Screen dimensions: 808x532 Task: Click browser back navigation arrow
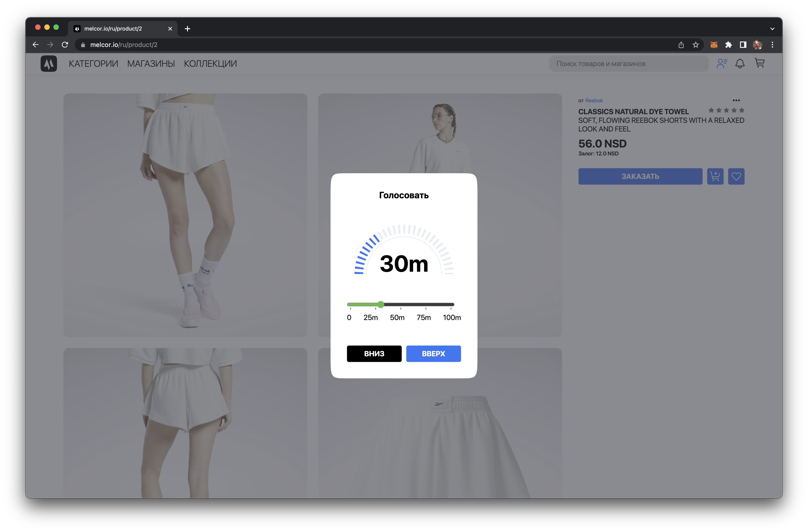(36, 44)
